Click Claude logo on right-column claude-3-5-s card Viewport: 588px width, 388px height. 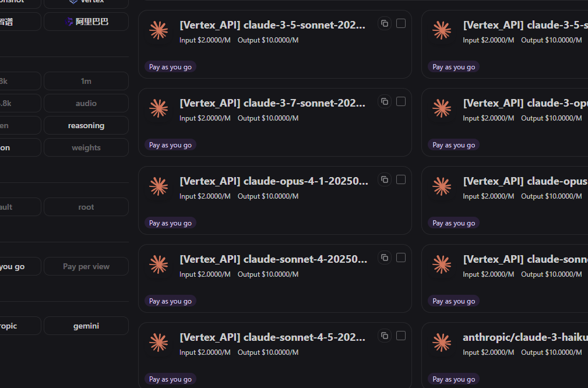point(442,30)
